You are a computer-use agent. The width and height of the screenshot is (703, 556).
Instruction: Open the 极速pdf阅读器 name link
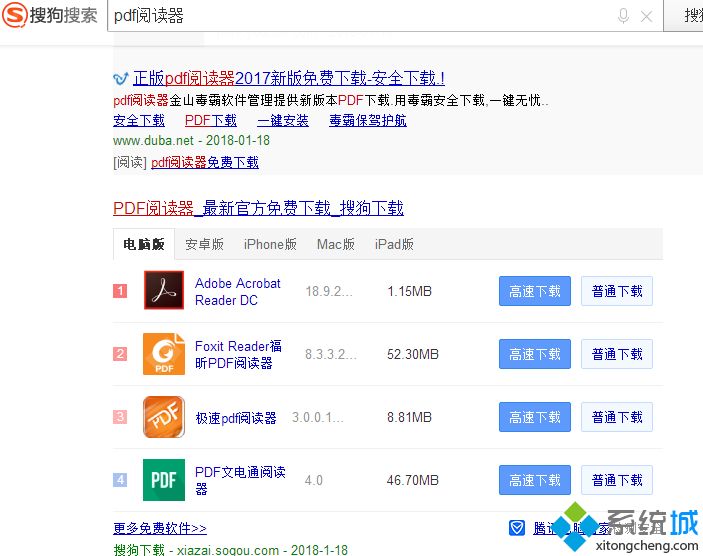(x=236, y=418)
